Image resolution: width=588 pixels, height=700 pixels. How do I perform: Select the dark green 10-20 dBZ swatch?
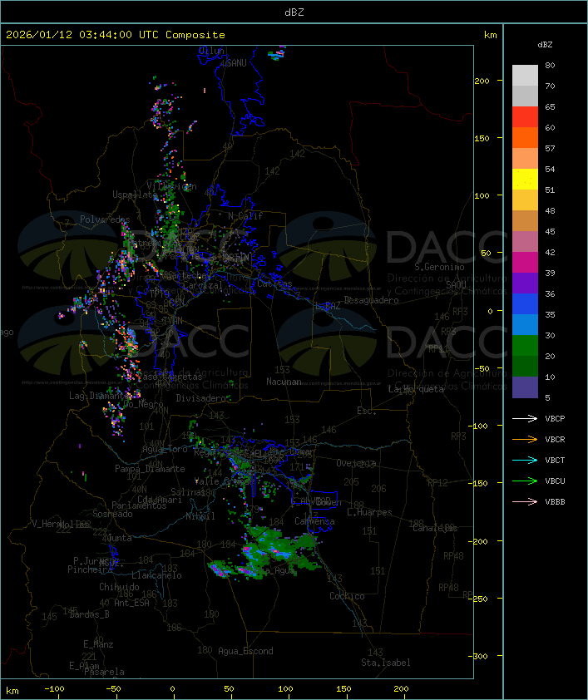click(525, 367)
